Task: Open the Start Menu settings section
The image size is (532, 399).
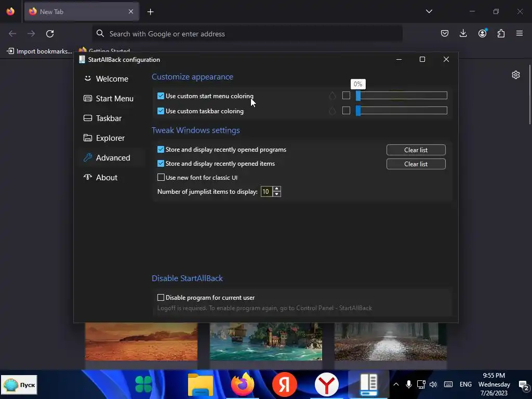Action: (x=109, y=98)
